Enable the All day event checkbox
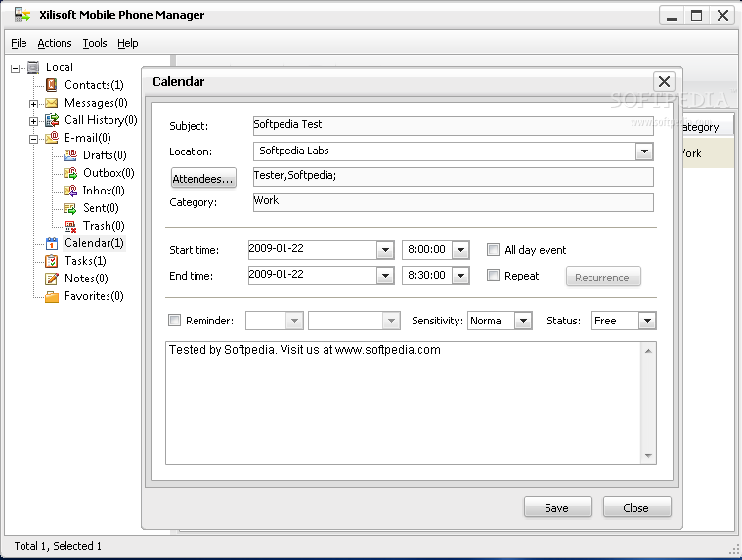This screenshot has width=742, height=560. (x=493, y=250)
